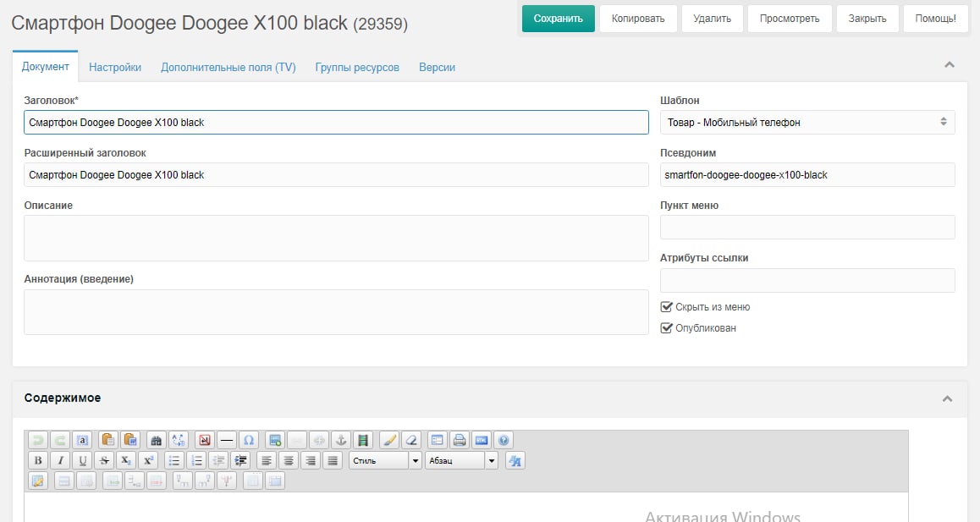Screen dimensions: 980x522
Task: Click the redo icon in editor toolbar
Action: coord(60,440)
